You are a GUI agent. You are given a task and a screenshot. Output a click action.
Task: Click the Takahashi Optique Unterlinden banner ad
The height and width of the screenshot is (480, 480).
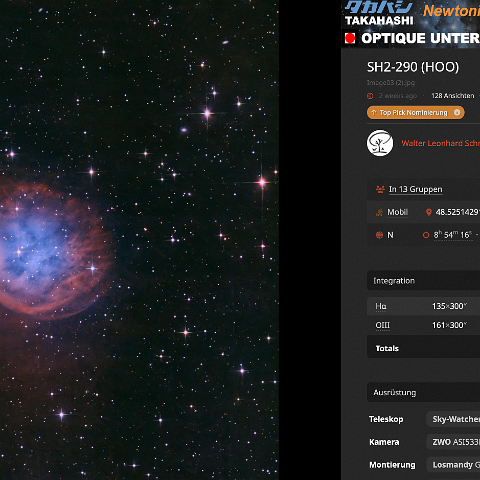[x=411, y=24]
